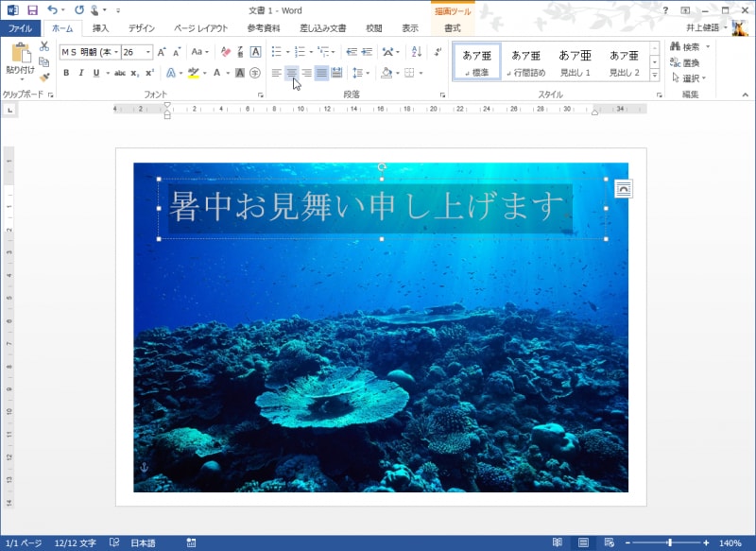Click the Text Effects icon in Font group
The height and width of the screenshot is (551, 756).
170,73
